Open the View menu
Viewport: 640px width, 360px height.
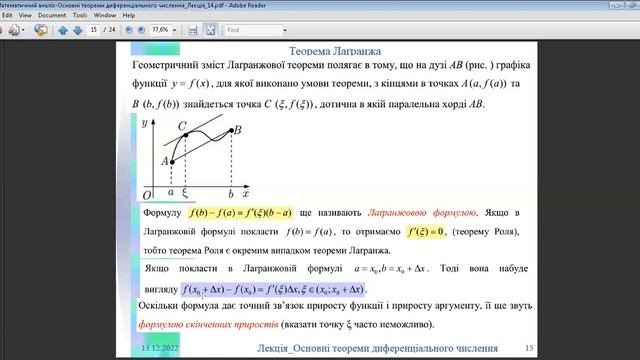(x=25, y=15)
